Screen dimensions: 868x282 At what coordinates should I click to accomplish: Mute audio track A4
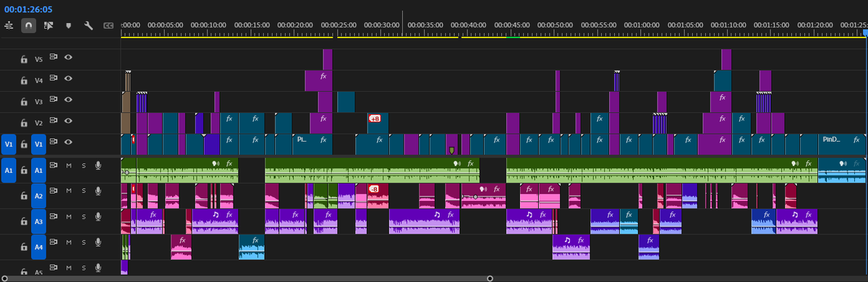(69, 243)
